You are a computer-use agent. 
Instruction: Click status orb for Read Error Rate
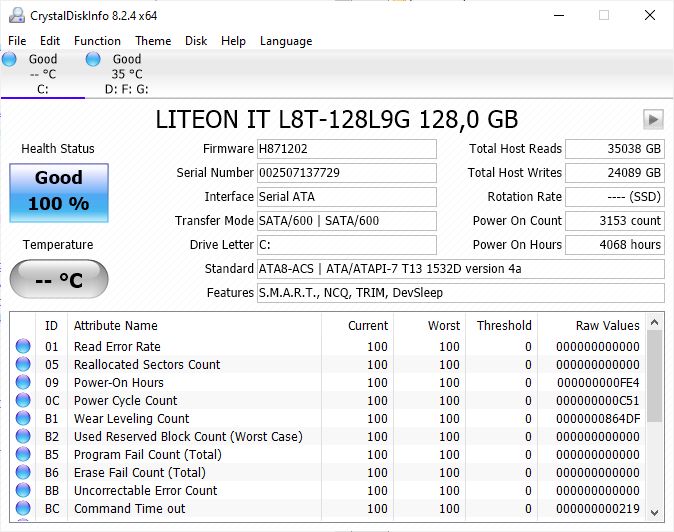(23, 346)
